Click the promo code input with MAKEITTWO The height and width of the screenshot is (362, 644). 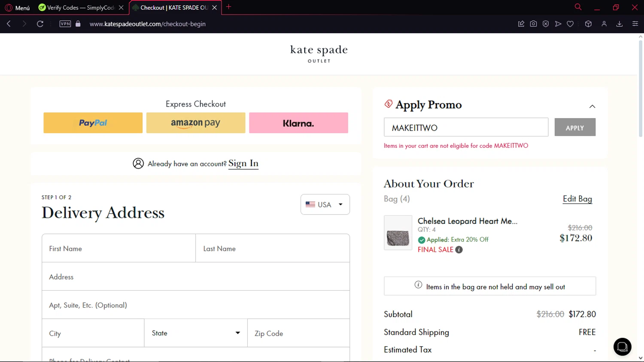[466, 127]
